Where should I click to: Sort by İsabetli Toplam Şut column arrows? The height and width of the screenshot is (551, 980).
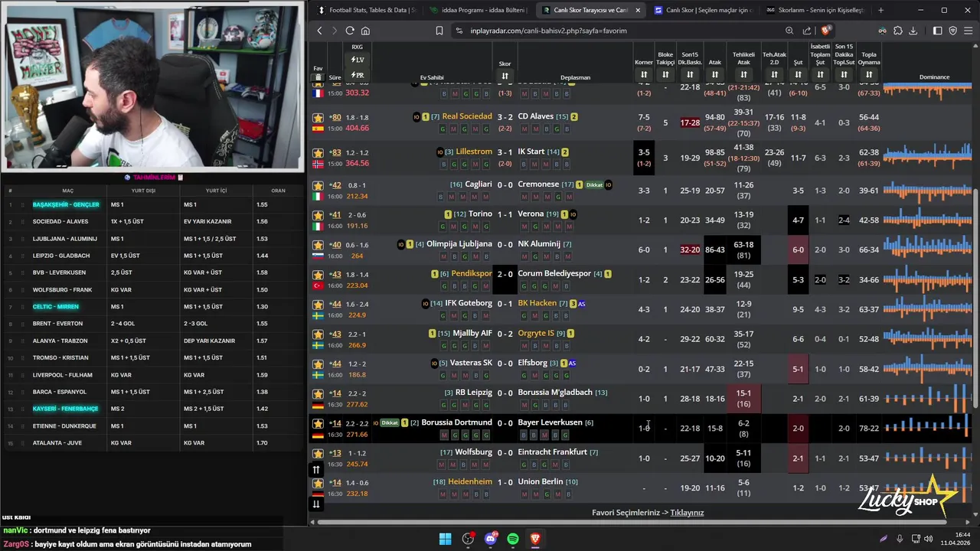click(x=820, y=74)
